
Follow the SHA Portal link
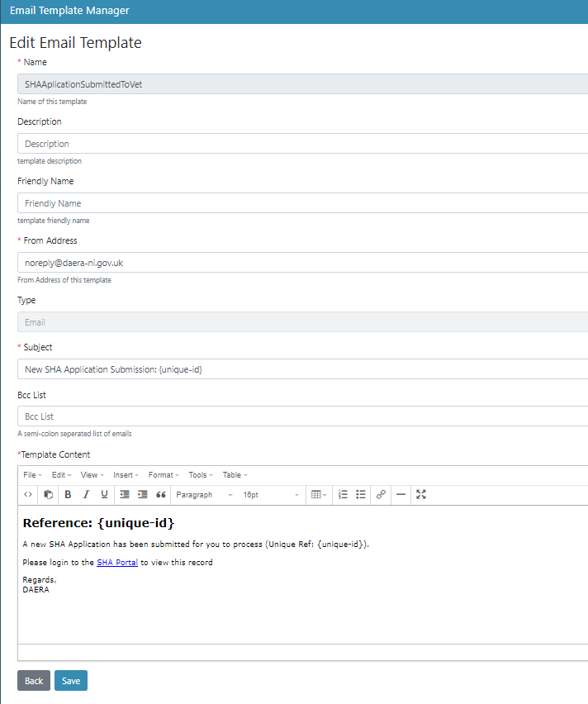point(117,563)
